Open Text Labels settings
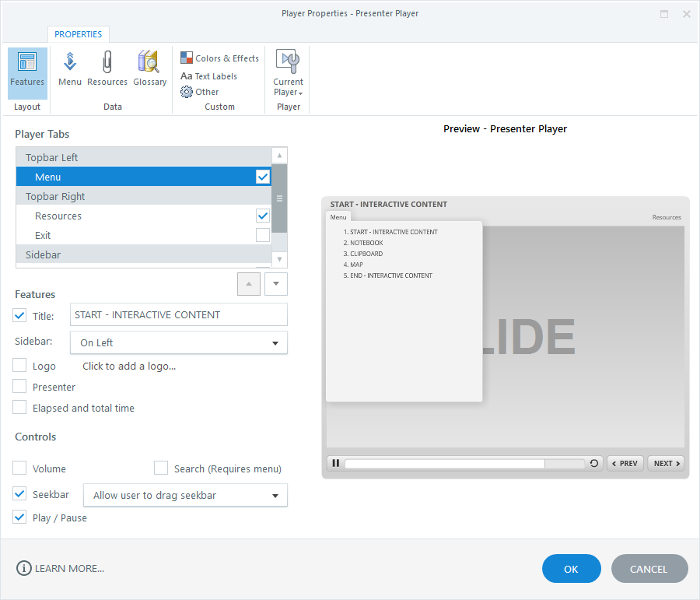 pyautogui.click(x=208, y=76)
